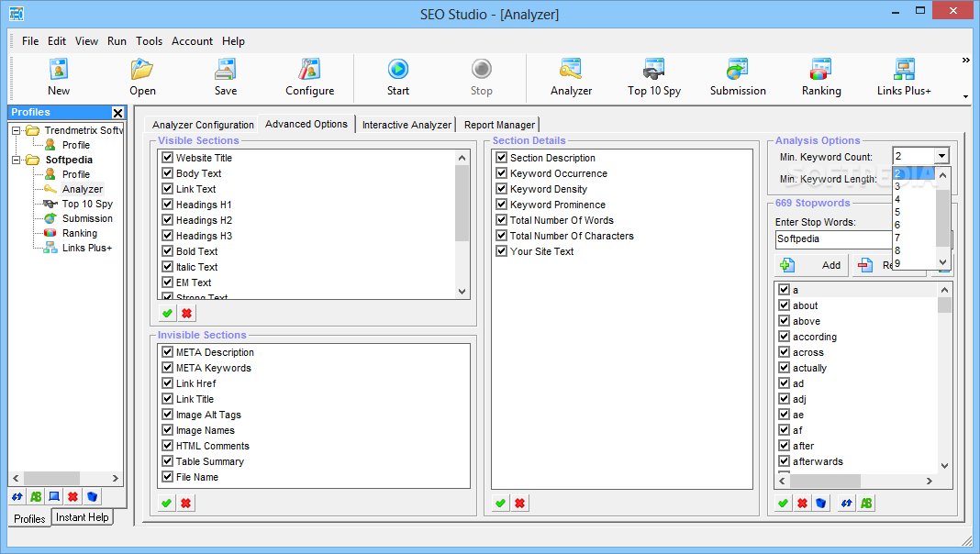
Task: Open the Min. Keyword Count dropdown arrow
Action: tap(941, 156)
